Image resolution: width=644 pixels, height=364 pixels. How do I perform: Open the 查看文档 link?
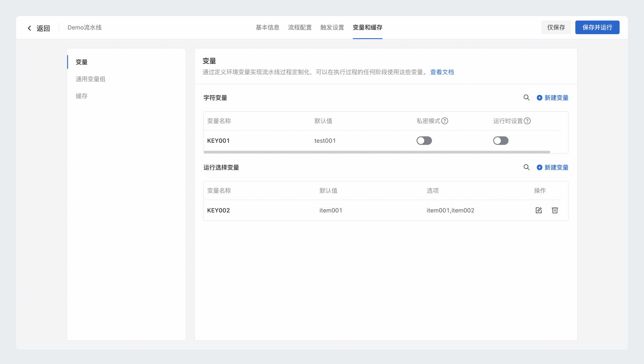[x=442, y=72]
